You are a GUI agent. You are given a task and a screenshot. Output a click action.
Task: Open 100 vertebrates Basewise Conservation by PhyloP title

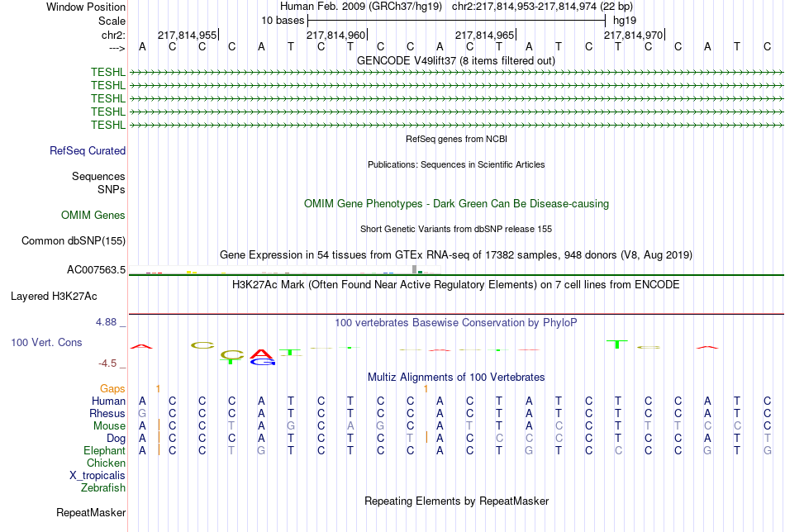[x=456, y=323]
